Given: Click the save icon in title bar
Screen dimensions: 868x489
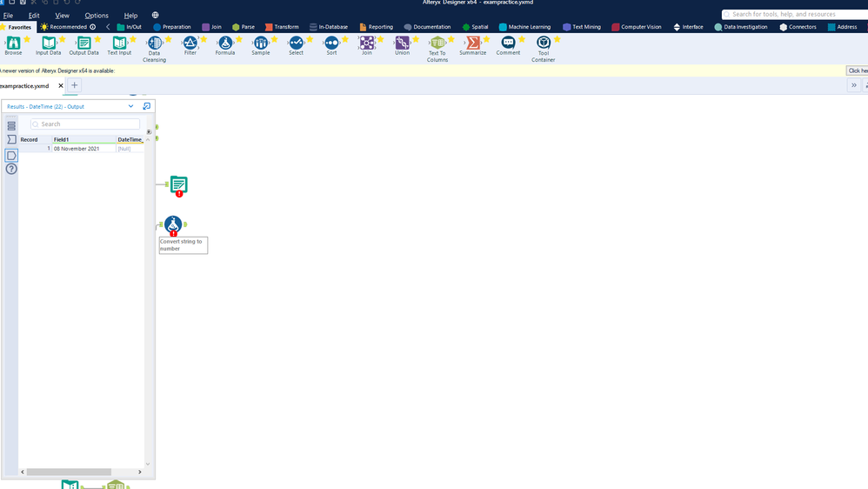Looking at the screenshot, I should point(23,3).
